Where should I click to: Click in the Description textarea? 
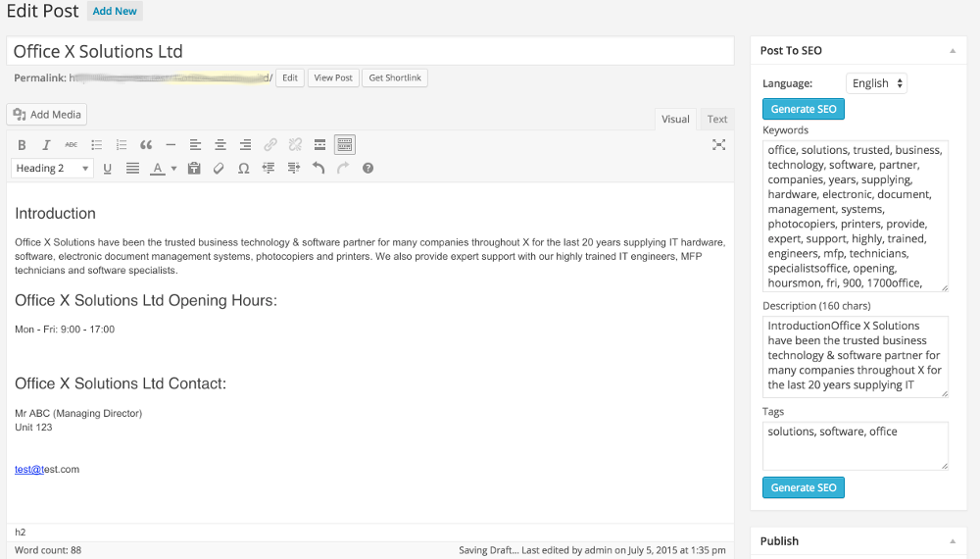click(855, 356)
